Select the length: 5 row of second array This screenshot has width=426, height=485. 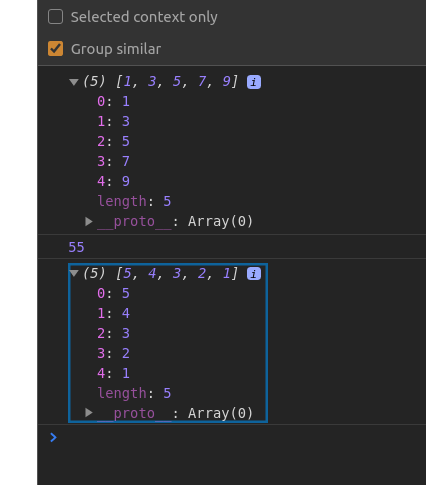coord(134,393)
